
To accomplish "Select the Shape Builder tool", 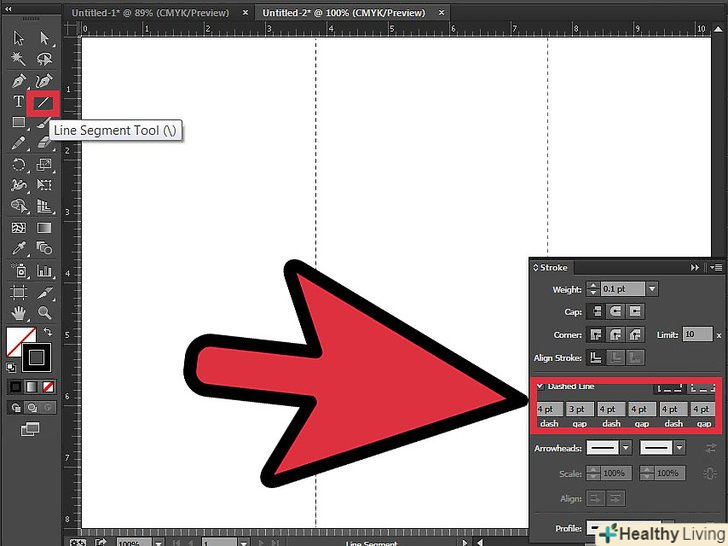I will click(19, 206).
